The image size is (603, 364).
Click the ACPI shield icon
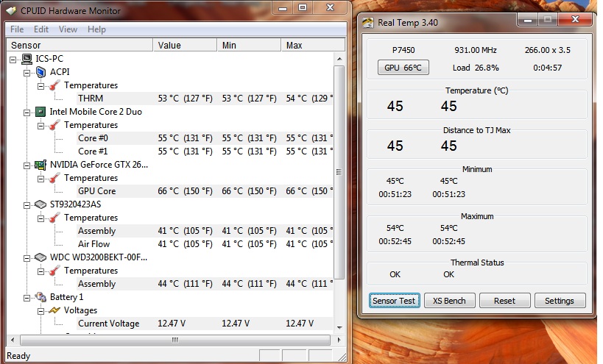40,72
